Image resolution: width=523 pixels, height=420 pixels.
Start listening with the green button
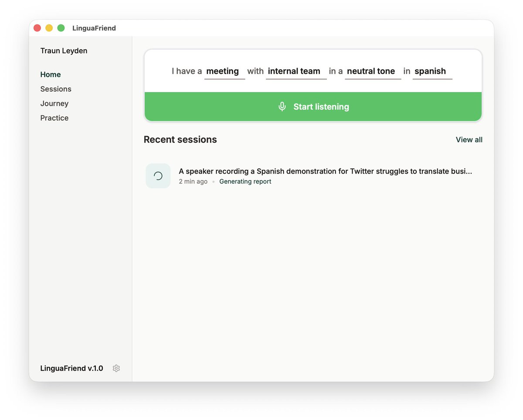coord(313,106)
